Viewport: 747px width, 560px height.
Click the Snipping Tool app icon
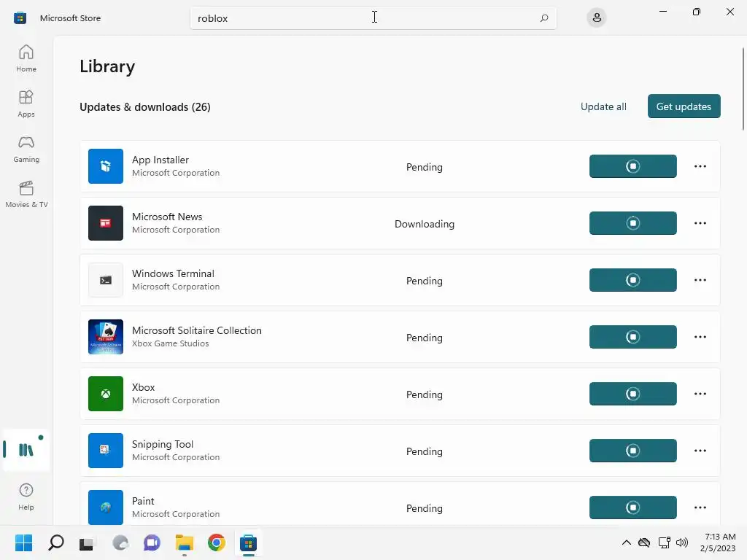(x=106, y=451)
